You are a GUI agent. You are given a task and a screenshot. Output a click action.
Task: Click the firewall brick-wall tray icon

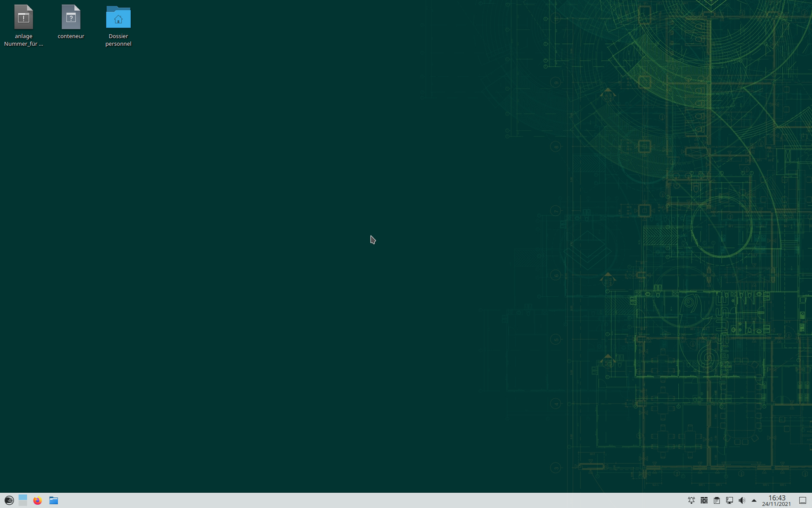click(x=704, y=500)
